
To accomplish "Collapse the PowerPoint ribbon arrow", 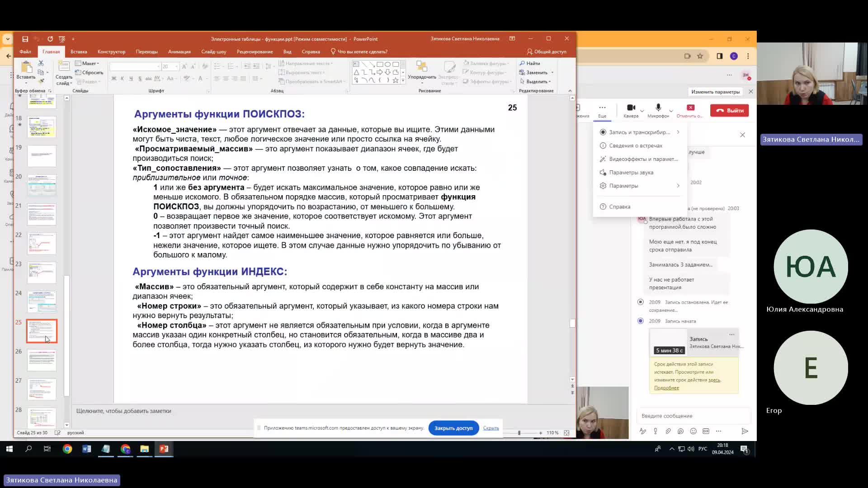I will point(570,91).
